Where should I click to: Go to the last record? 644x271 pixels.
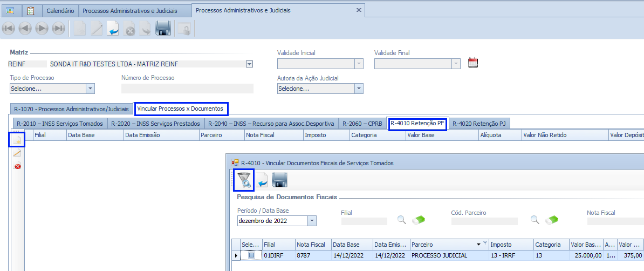coord(59,29)
